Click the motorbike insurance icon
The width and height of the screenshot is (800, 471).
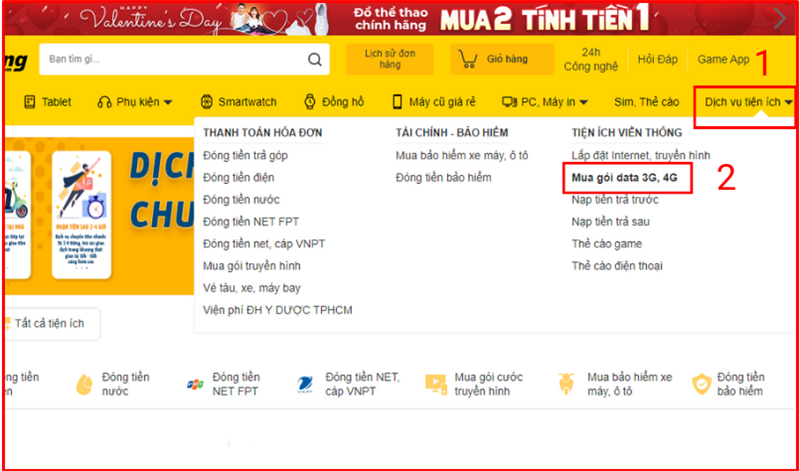click(566, 384)
